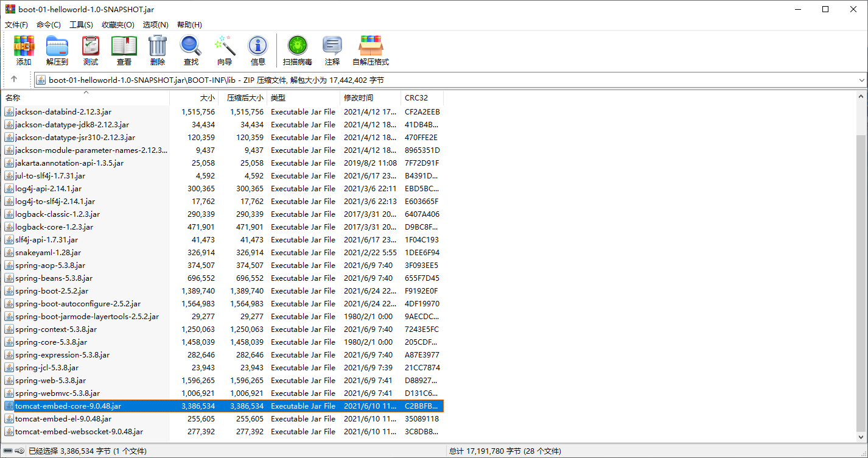The image size is (868, 458).
Task: Select jackson-datatype-jsr310-2.12.3.jar file
Action: (x=75, y=137)
